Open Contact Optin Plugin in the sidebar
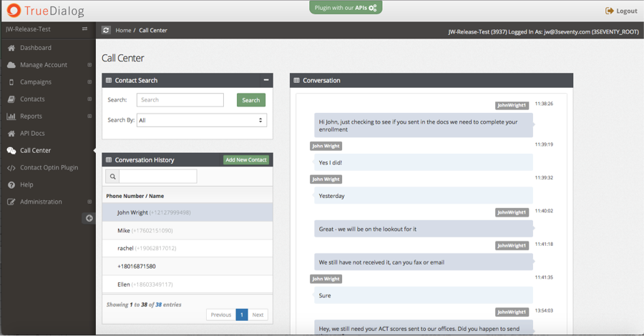 click(x=49, y=168)
